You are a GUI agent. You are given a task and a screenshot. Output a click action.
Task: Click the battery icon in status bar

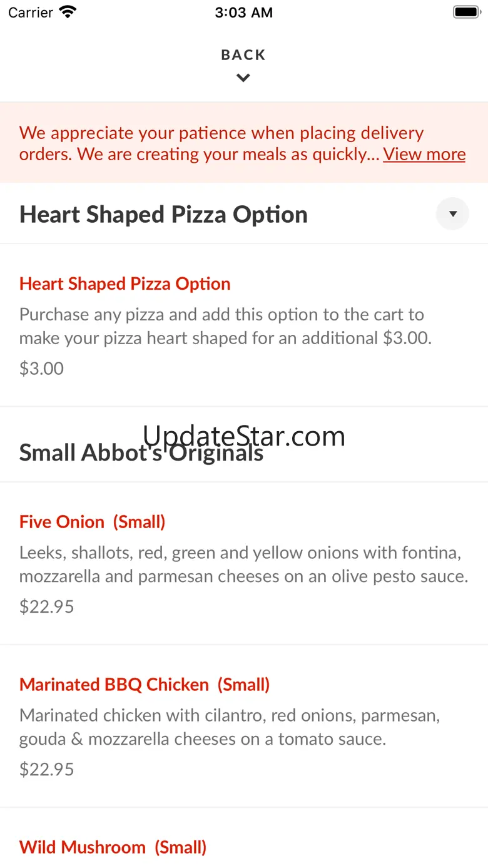click(465, 12)
